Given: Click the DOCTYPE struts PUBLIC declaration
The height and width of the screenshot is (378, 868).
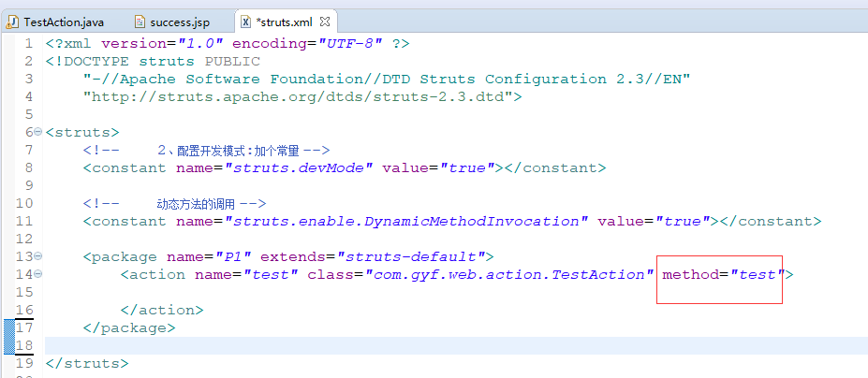Looking at the screenshot, I should point(153,61).
